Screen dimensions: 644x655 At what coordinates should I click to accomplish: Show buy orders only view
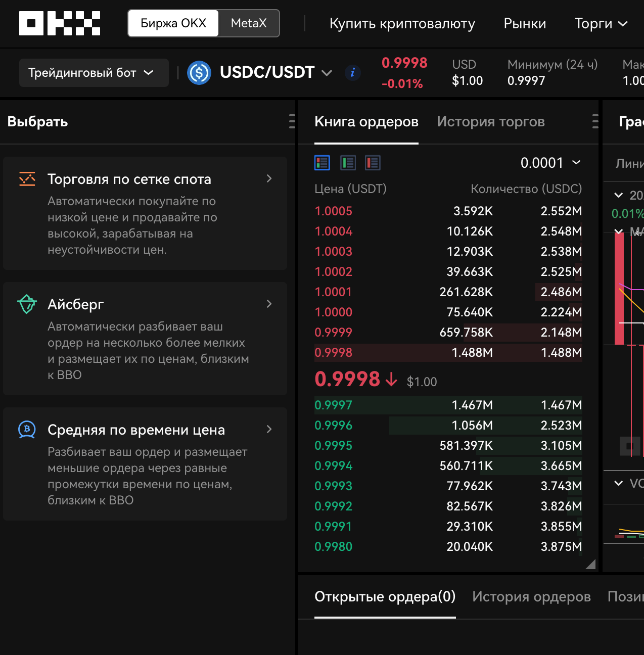tap(347, 163)
